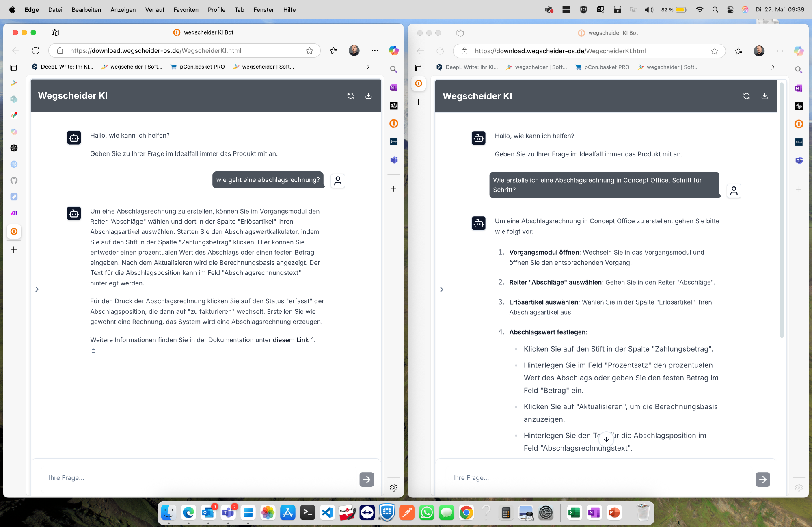Open Spotlight search in menu bar

pyautogui.click(x=715, y=10)
